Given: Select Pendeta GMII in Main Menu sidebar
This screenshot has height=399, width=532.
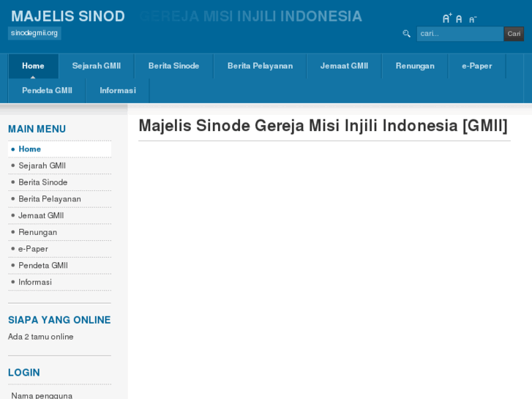Looking at the screenshot, I should [60, 266].
